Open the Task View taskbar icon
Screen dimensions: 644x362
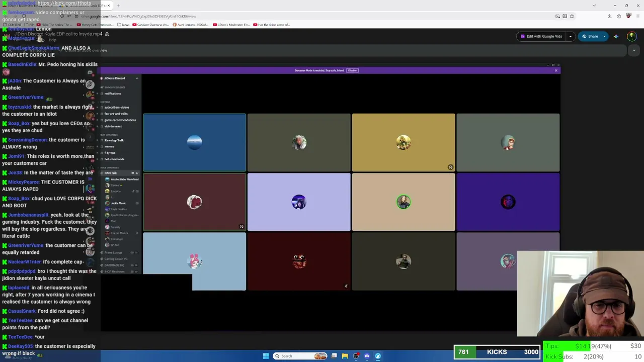334,356
